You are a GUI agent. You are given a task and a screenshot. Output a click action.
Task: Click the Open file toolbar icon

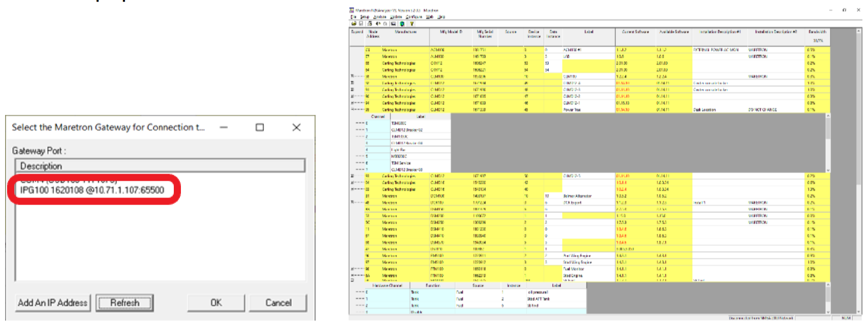tap(353, 23)
